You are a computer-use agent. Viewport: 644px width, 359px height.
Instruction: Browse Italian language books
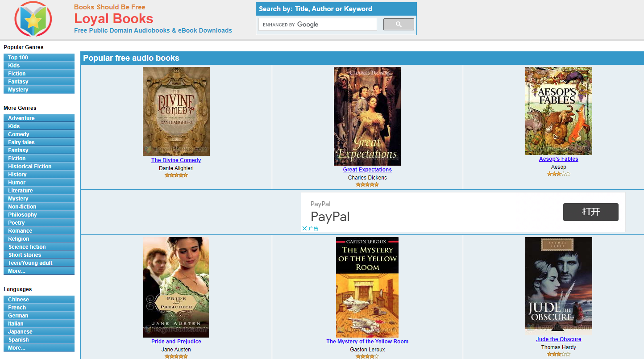(x=39, y=324)
